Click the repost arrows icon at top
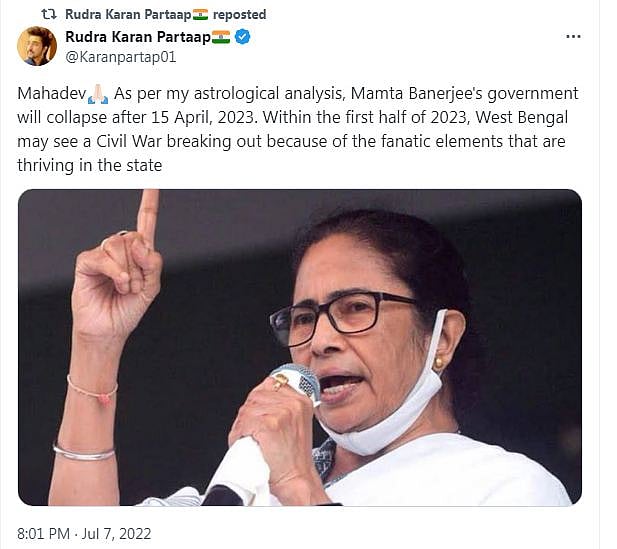Image resolution: width=617 pixels, height=549 pixels. (48, 15)
